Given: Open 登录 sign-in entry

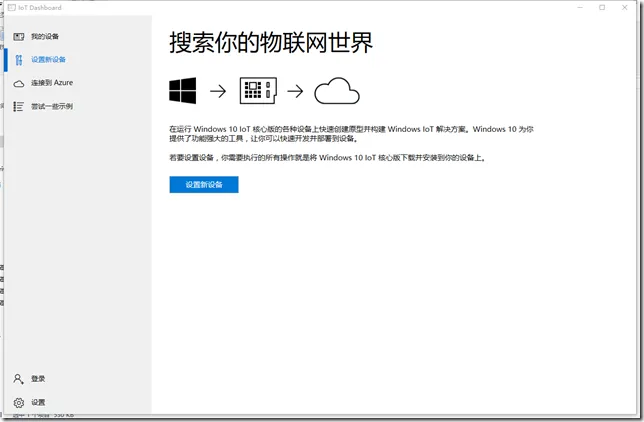Looking at the screenshot, I should [78, 379].
